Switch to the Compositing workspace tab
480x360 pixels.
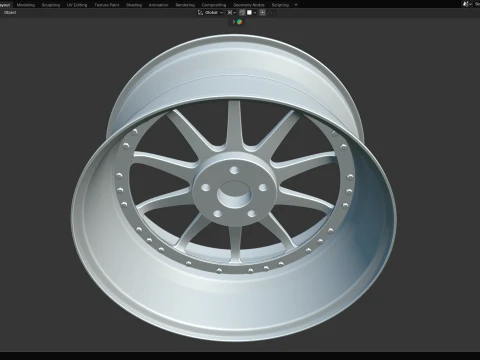click(x=214, y=5)
